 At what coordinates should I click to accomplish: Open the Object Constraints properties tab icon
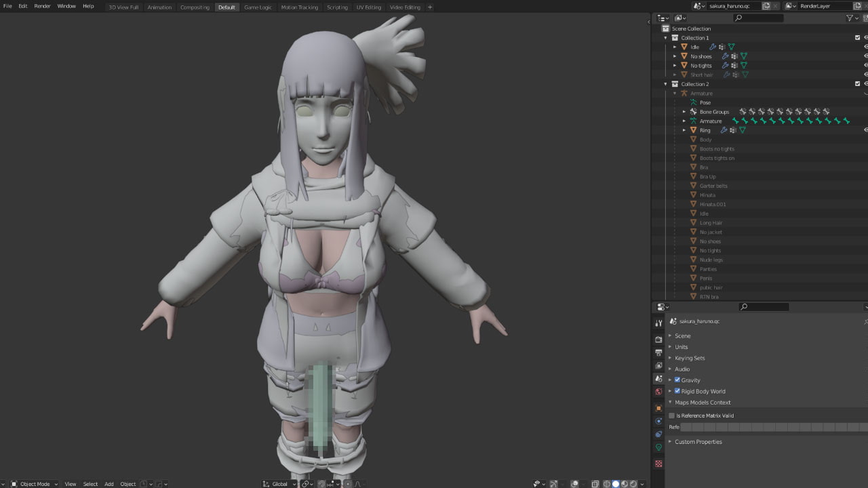[x=658, y=434]
